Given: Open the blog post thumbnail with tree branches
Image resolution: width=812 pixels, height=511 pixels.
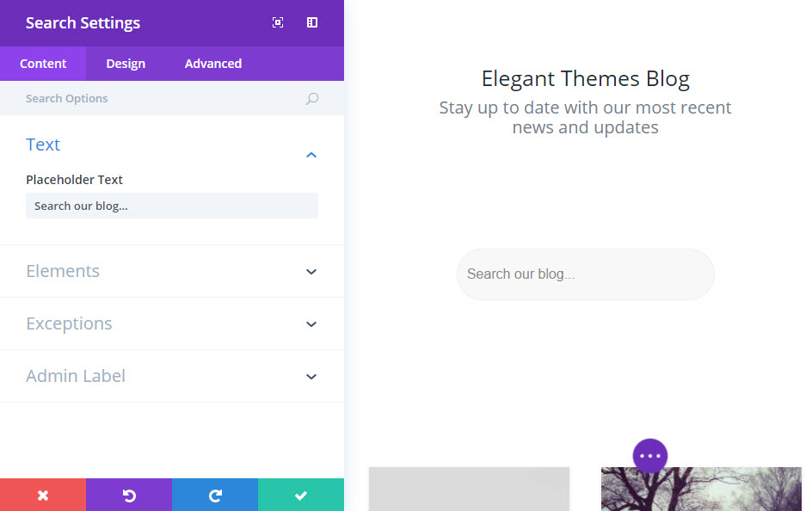Looking at the screenshot, I should coord(701,489).
